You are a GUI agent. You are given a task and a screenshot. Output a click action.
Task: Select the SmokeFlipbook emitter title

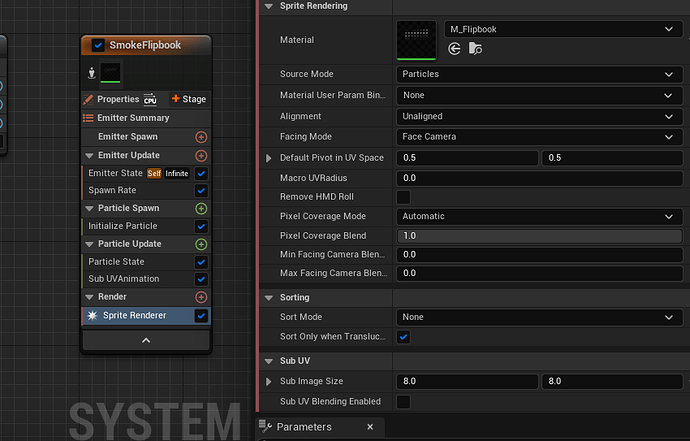145,45
